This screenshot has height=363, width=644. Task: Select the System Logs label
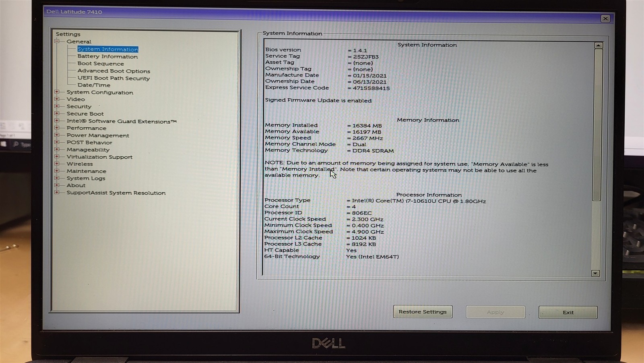click(86, 178)
